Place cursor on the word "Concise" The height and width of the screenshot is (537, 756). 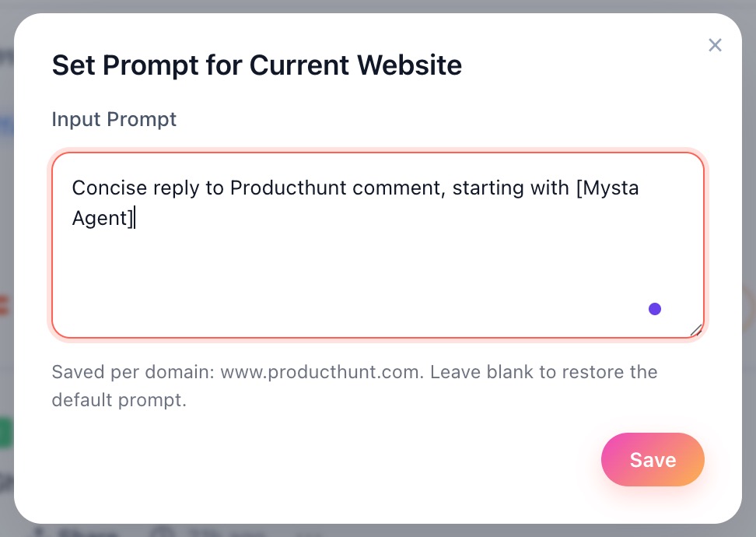[104, 188]
